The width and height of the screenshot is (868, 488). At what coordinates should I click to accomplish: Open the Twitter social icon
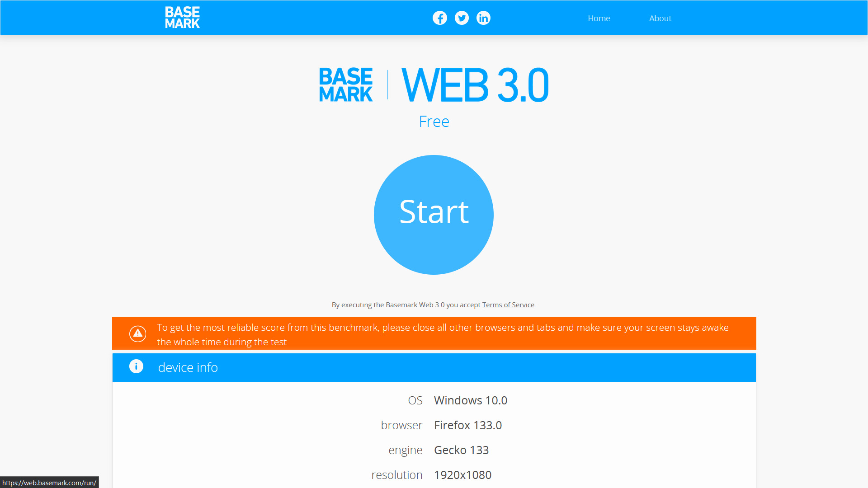(462, 18)
